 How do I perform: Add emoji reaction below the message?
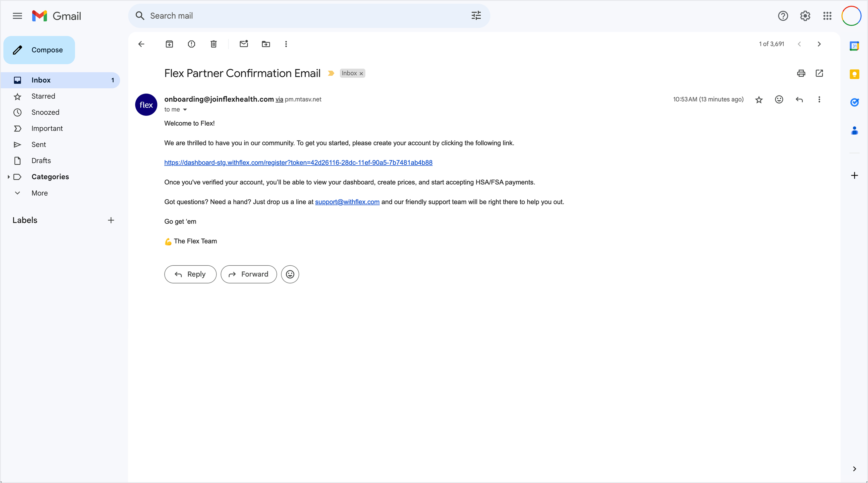pos(290,274)
